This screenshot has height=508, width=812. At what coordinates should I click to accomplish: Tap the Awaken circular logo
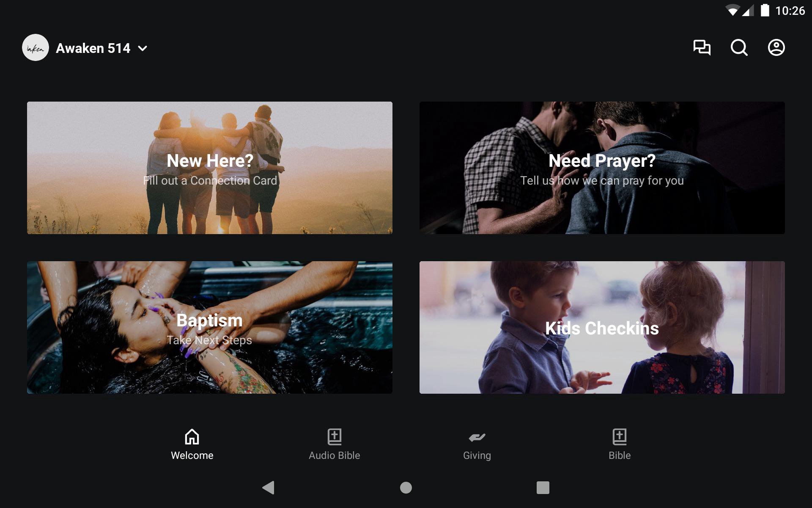point(36,48)
